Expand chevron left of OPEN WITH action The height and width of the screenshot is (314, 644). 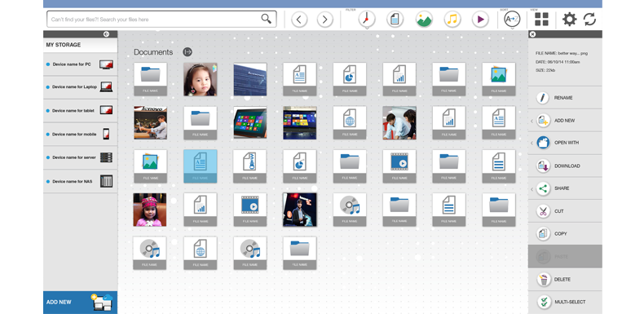coord(532,143)
